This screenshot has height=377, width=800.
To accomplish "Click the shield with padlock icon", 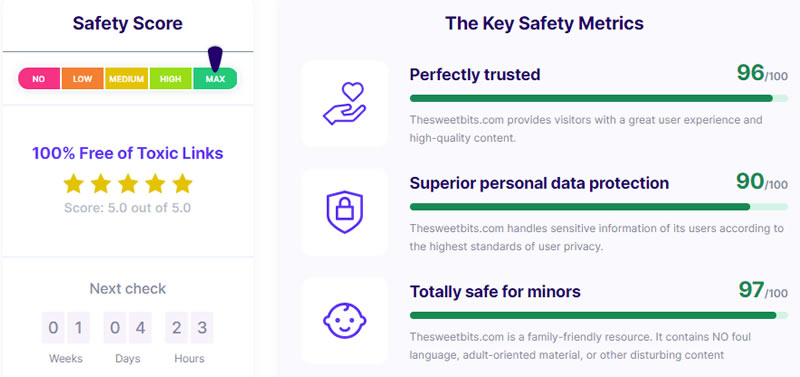I will click(344, 212).
